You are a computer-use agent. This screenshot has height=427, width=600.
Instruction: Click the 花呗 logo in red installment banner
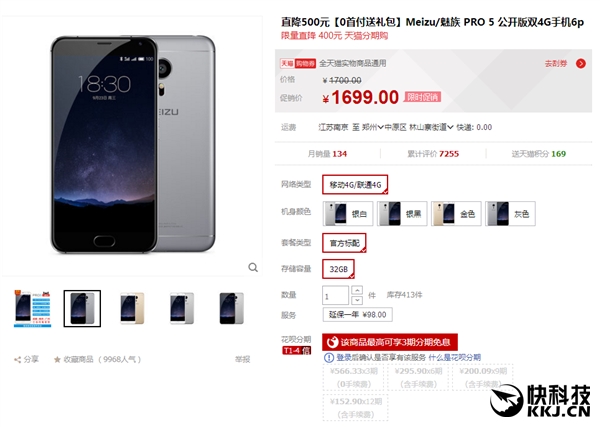click(333, 342)
